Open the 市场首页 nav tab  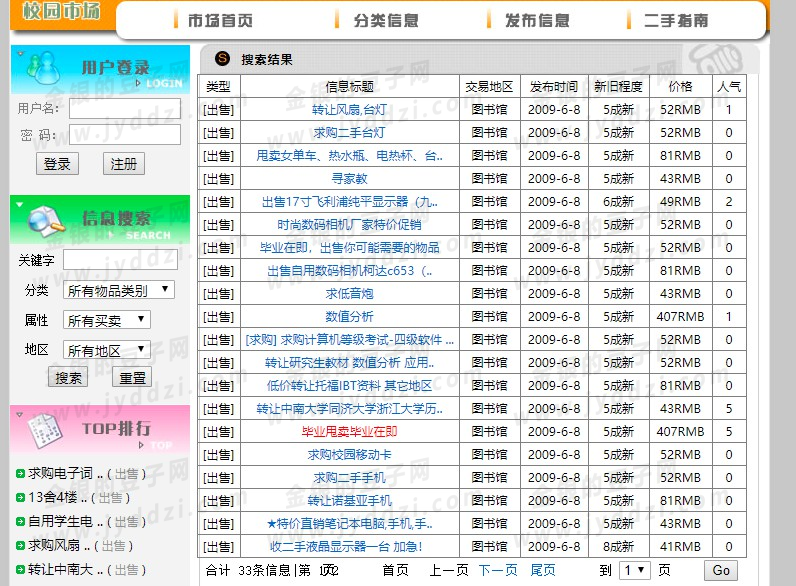click(220, 20)
